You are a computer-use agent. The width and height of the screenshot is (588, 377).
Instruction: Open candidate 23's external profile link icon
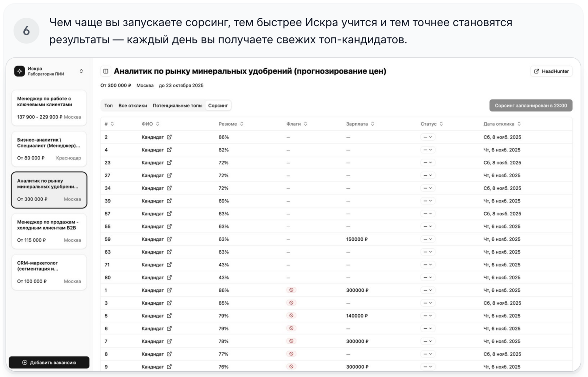pos(169,163)
